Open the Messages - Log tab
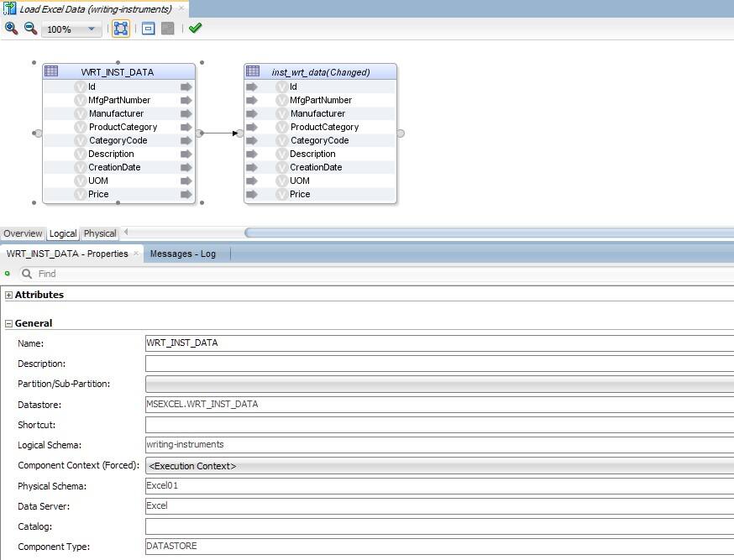Screen dimensions: 734x560 183,253
